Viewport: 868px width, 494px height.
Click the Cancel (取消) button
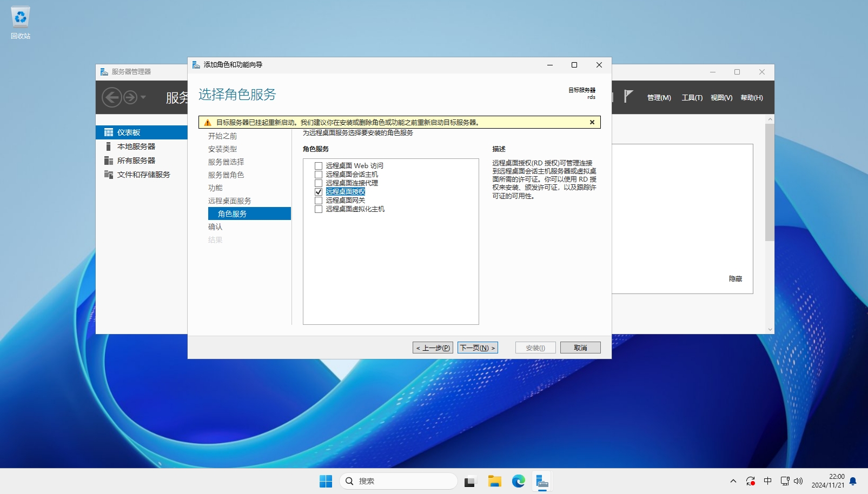[580, 348]
